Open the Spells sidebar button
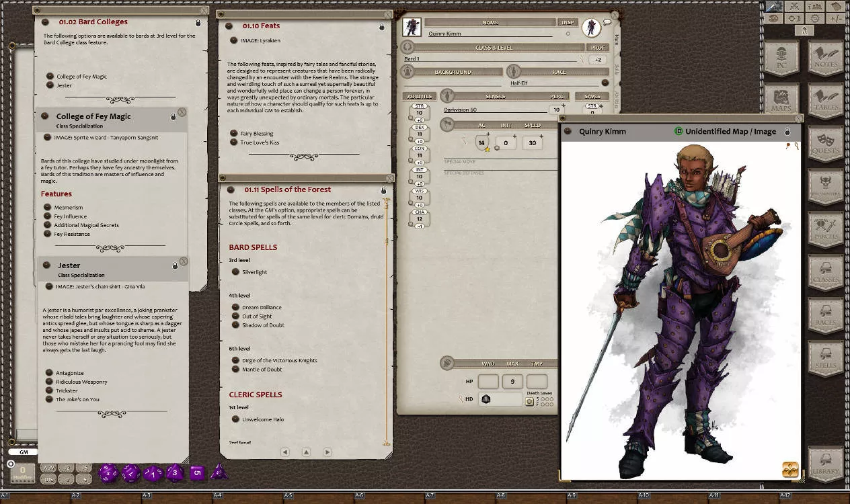This screenshot has width=850, height=504. click(x=825, y=360)
